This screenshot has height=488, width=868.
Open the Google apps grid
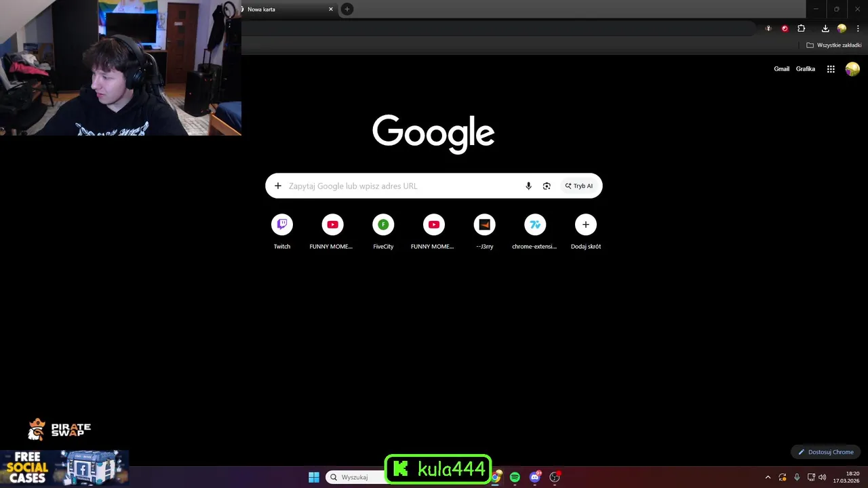pos(831,69)
